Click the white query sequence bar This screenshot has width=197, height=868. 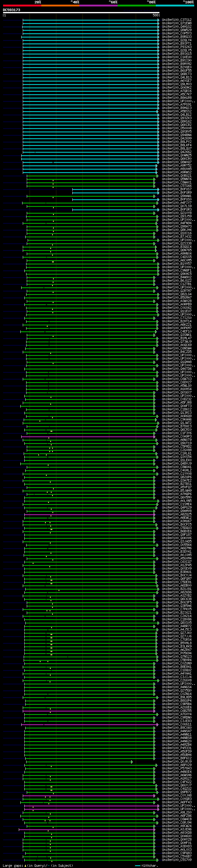(81, 13)
